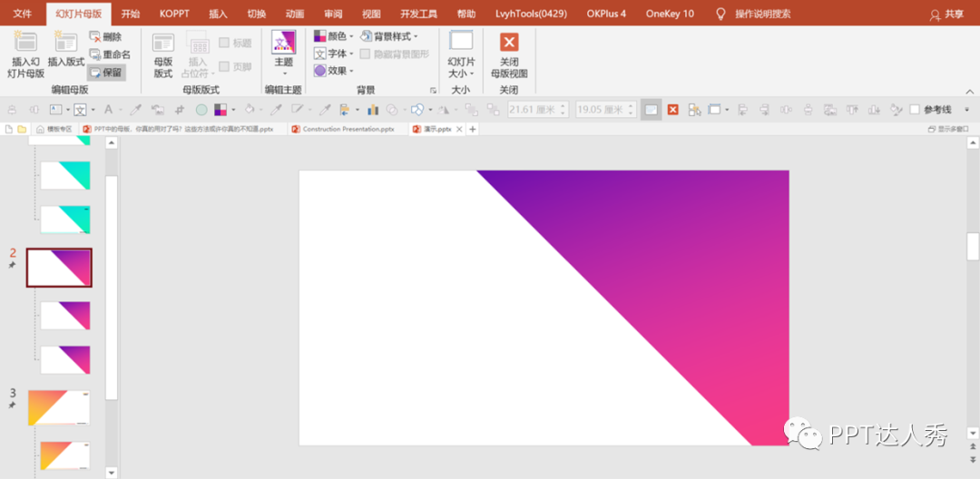980x479 pixels.
Task: Click the select objects cursor icon
Action: click(694, 110)
